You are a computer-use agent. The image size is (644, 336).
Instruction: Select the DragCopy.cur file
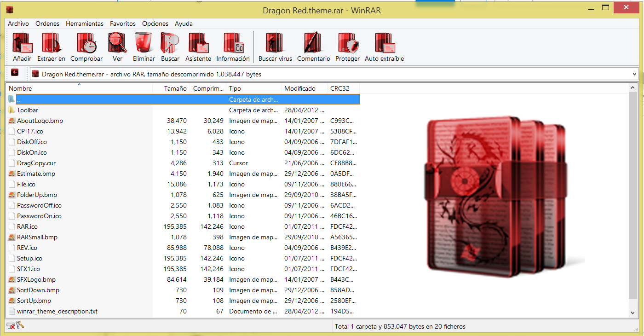[x=36, y=163]
